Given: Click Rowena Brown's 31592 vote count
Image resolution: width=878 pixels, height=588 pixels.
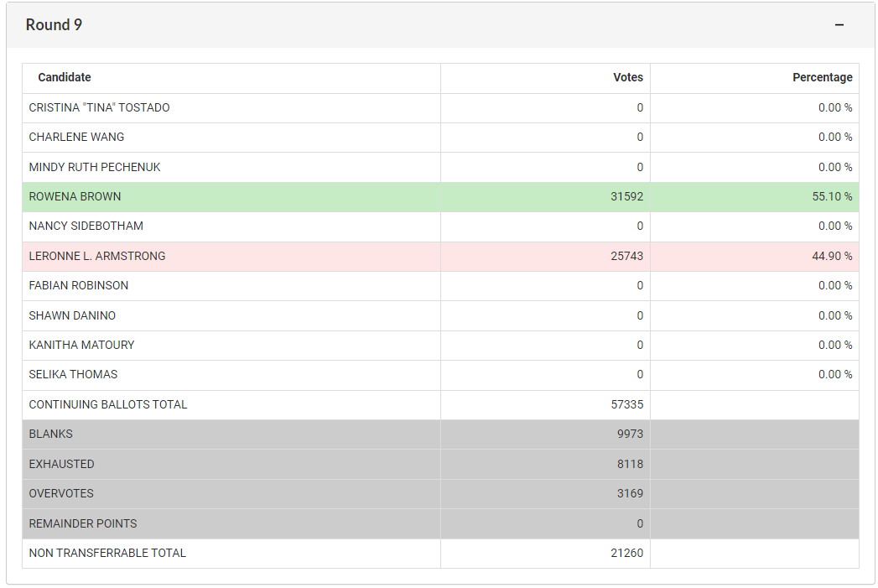Looking at the screenshot, I should (x=626, y=196).
